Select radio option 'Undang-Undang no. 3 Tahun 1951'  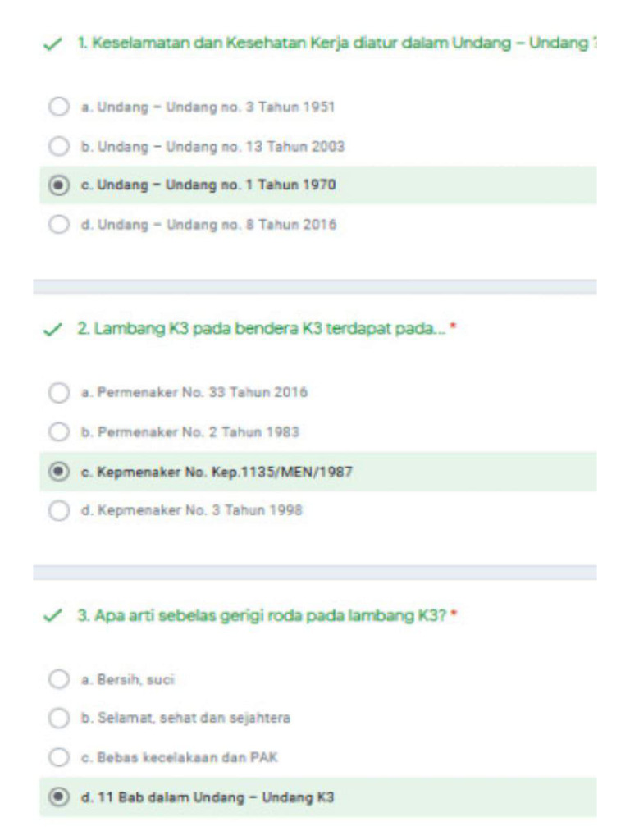[59, 107]
